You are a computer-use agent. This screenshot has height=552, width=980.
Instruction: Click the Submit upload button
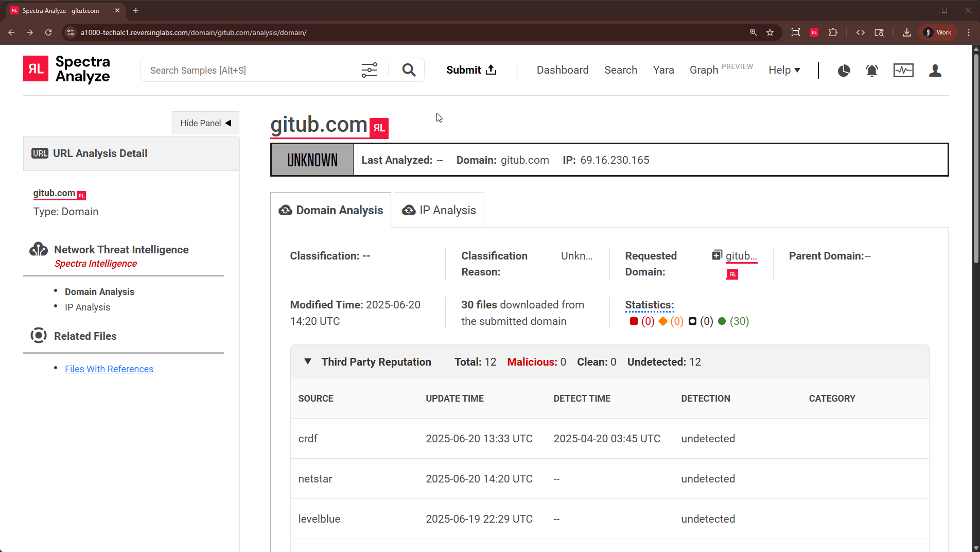[471, 70]
